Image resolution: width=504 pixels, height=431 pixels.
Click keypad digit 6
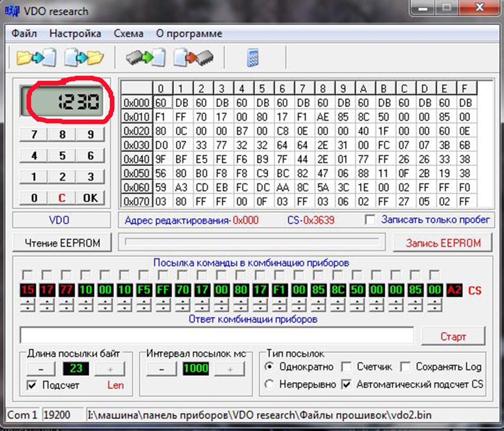pyautogui.click(x=90, y=155)
